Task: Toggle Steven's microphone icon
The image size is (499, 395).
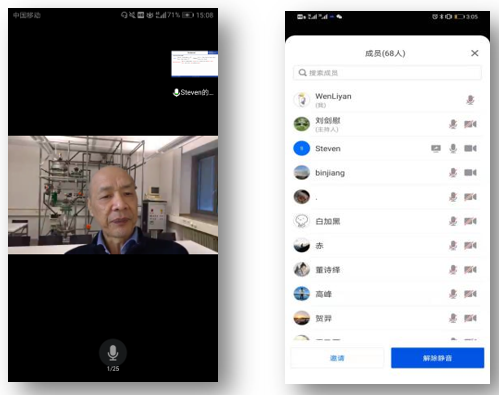Action: click(453, 148)
